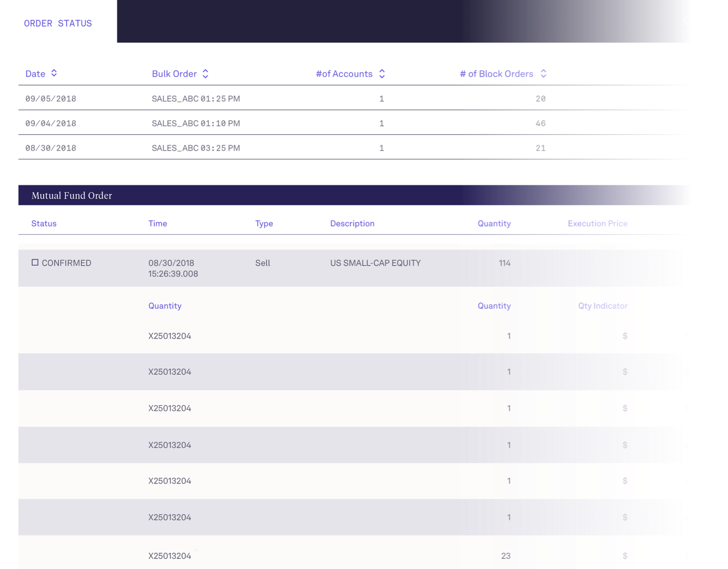Click the # of Block Orders down chevron

tap(544, 76)
